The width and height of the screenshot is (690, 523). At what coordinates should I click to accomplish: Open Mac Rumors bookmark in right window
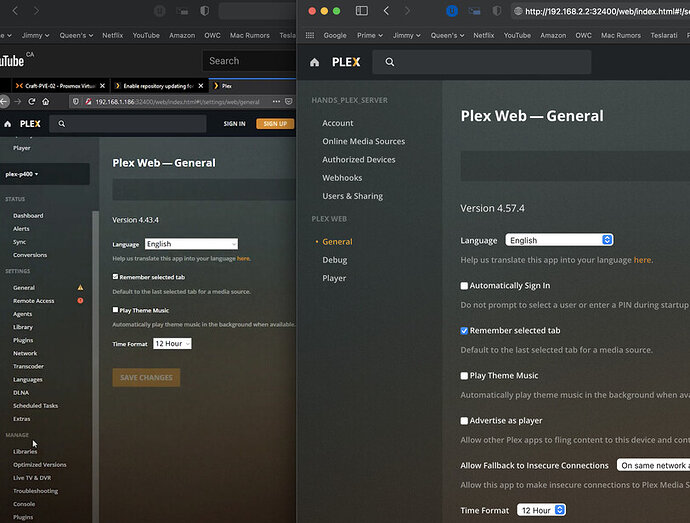621,35
